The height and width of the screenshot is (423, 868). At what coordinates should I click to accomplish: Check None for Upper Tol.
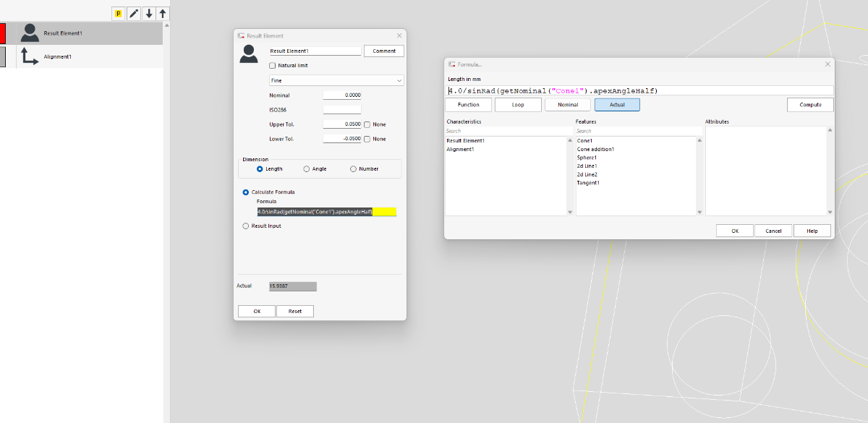coord(367,124)
